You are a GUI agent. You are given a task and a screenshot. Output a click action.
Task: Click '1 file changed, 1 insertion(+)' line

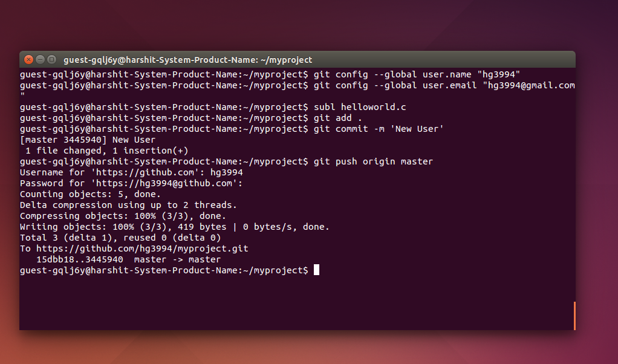107,151
